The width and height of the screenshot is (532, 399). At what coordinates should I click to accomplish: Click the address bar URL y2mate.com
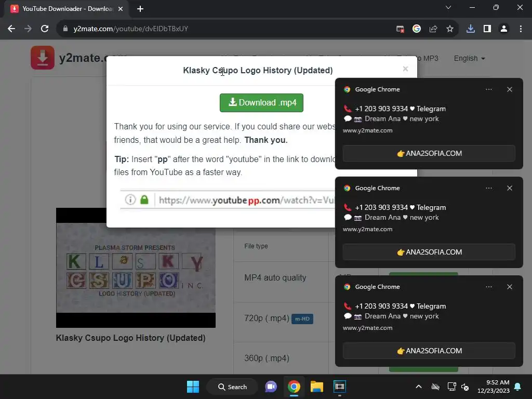pyautogui.click(x=130, y=29)
